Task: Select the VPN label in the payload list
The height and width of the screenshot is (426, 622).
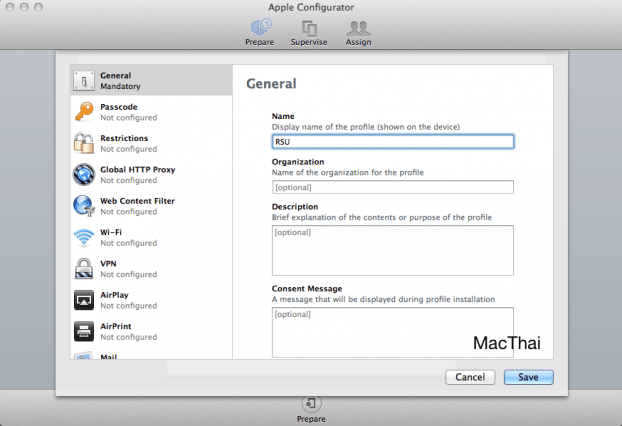Action: (108, 264)
